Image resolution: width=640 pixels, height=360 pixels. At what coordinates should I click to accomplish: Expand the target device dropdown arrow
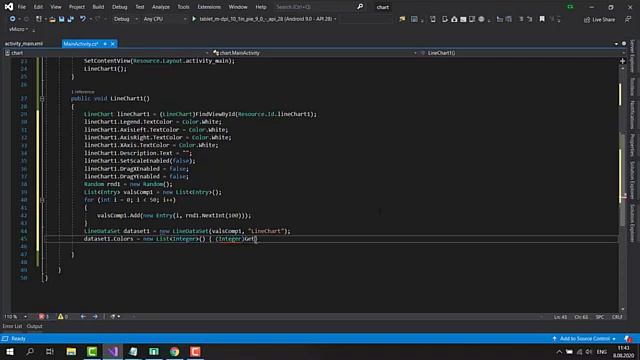coord(335,19)
